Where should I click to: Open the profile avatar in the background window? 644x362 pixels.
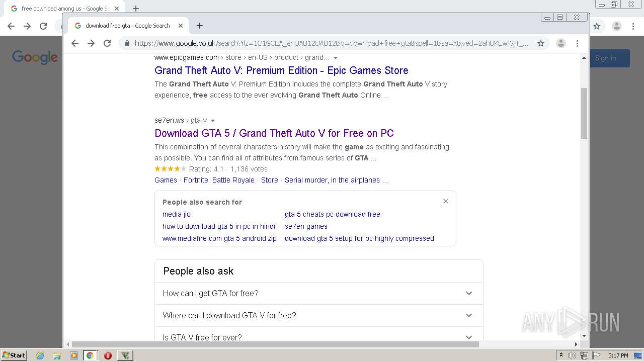pos(617,26)
